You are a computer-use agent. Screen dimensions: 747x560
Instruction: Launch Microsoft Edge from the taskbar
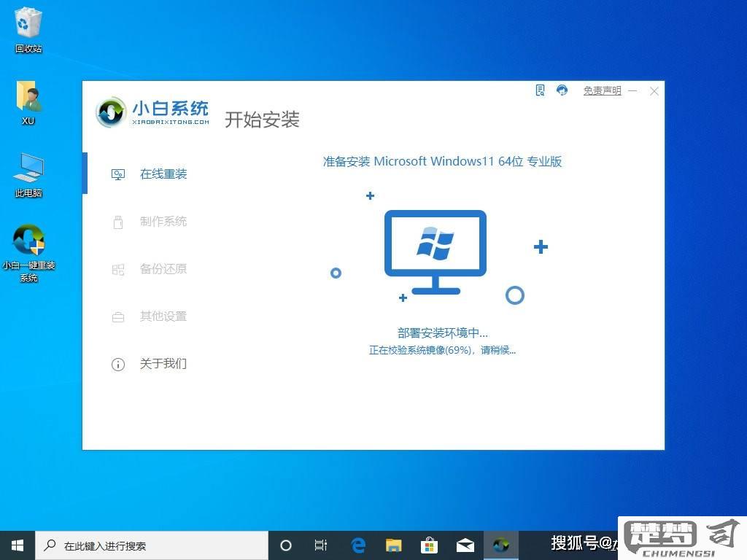[x=357, y=545]
